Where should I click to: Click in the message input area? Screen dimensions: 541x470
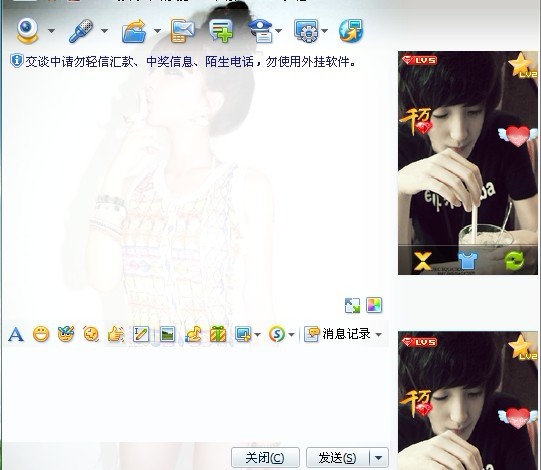tap(195, 393)
